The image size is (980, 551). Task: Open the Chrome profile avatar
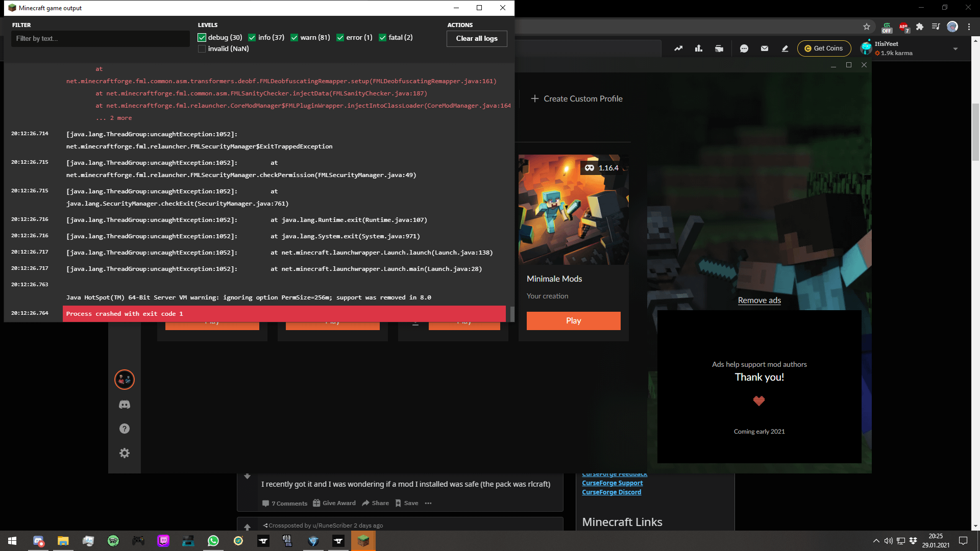coord(952,27)
